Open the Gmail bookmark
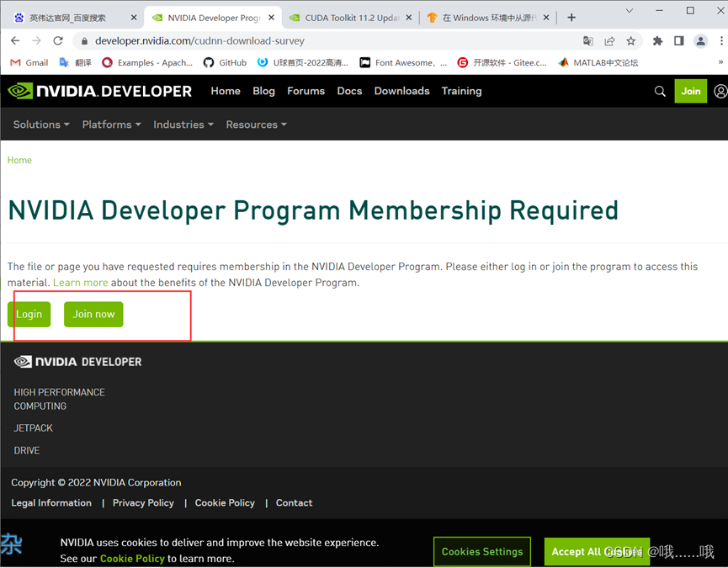This screenshot has width=728, height=568. pyautogui.click(x=29, y=62)
